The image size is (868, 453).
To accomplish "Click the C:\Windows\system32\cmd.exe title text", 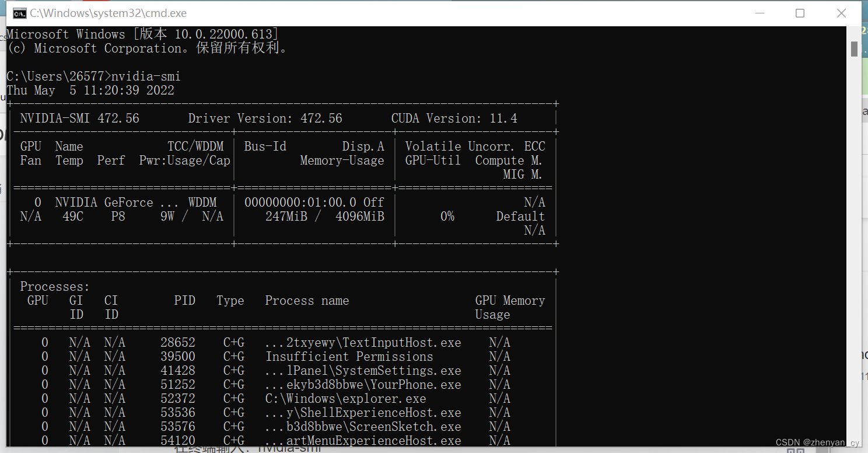I will point(108,12).
